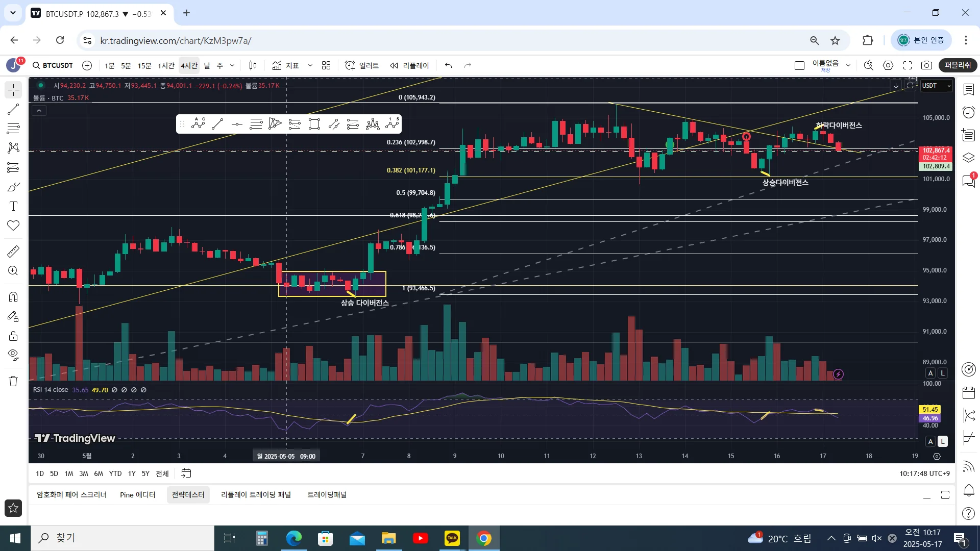Toggle auto scale A button on price axis
This screenshot has height=551, width=980.
[930, 373]
